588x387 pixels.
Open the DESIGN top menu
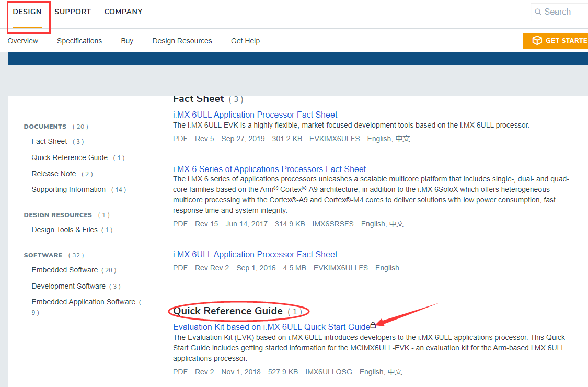pos(27,12)
